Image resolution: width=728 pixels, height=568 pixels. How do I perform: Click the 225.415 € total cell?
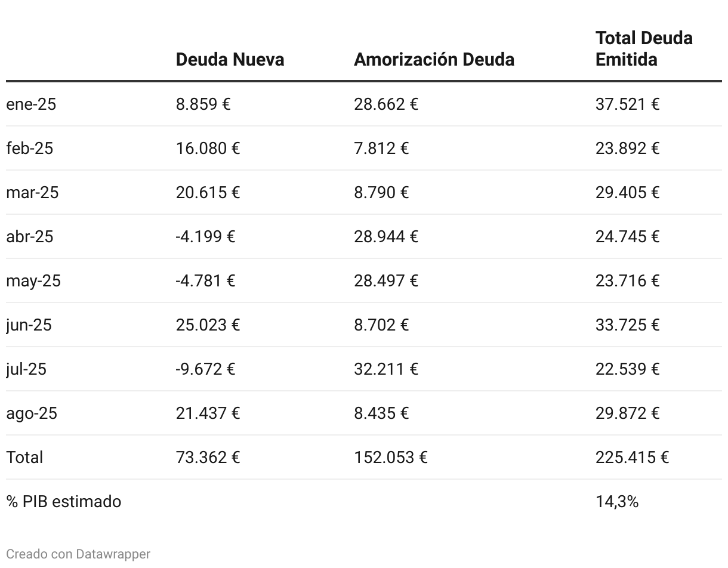coord(632,457)
